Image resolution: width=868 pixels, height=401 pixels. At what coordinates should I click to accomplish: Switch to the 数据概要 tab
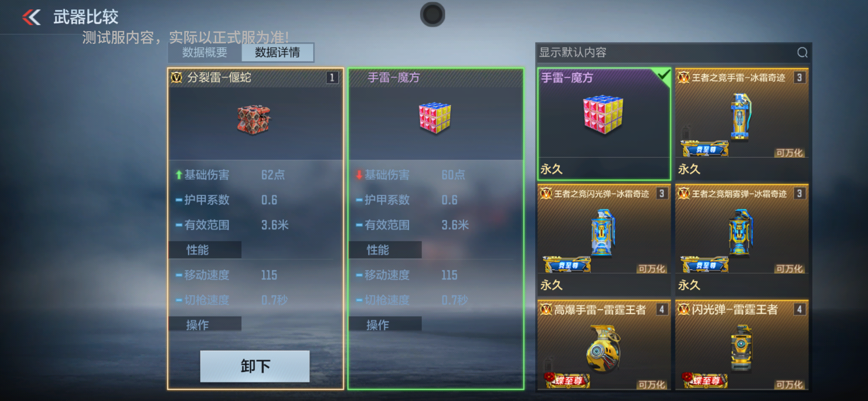[x=205, y=52]
